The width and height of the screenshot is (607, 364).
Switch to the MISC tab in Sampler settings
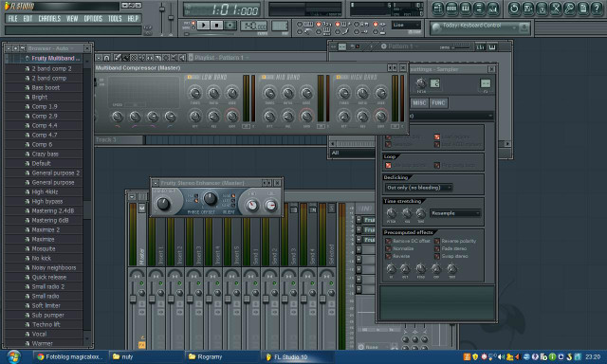tap(419, 103)
